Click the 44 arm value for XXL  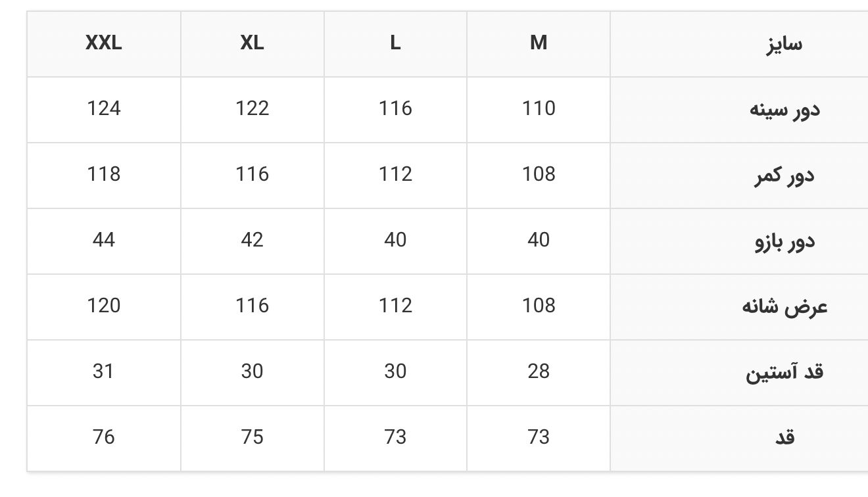(104, 240)
